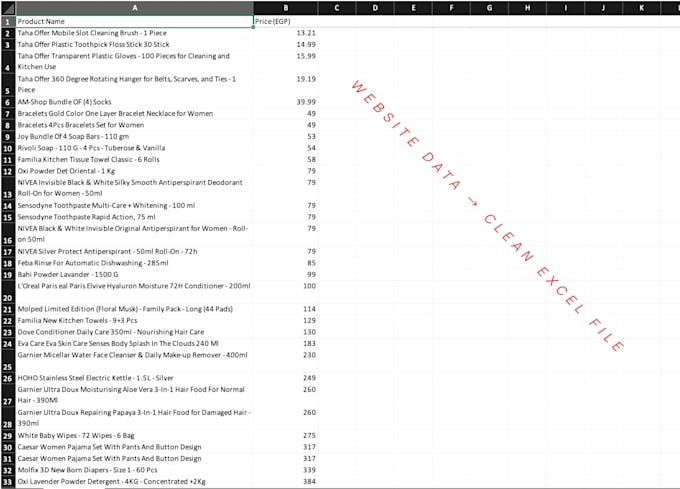
Task: Select 'Taha Offer Mobile Slot Cleaning Brush' cell
Action: pos(134,33)
